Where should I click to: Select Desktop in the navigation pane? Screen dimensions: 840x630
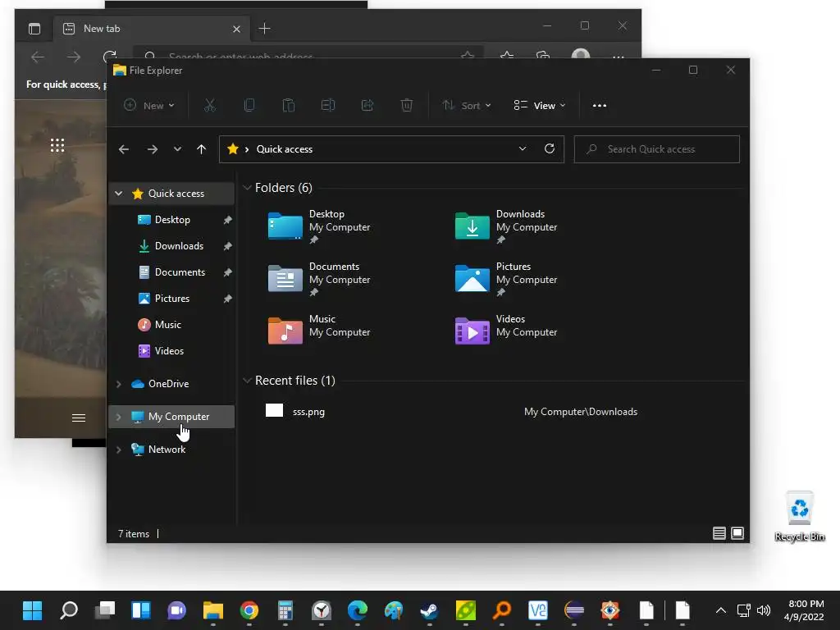click(x=171, y=220)
